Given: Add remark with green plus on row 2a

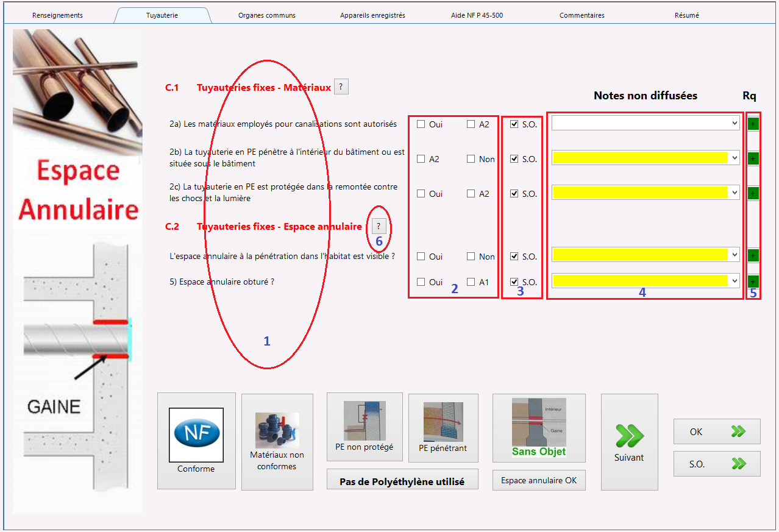Looking at the screenshot, I should pyautogui.click(x=753, y=124).
